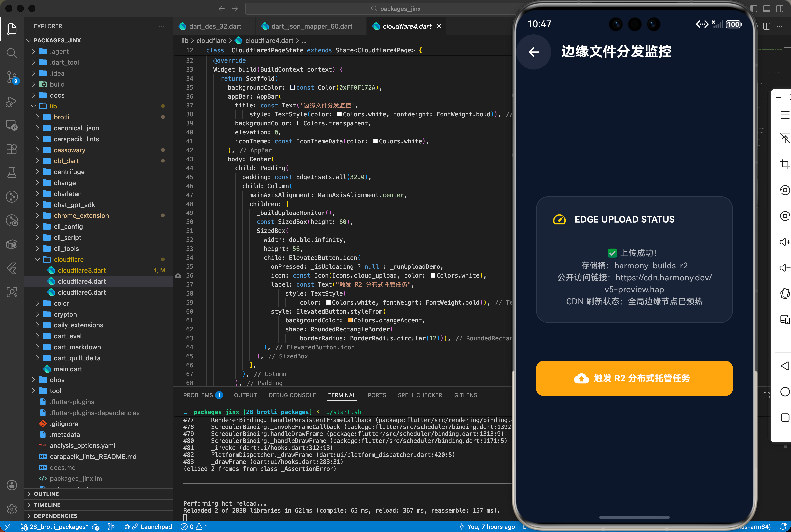Toggle primary sidebar layout icon in title bar
The width and height of the screenshot is (791, 532).
coord(754,9)
